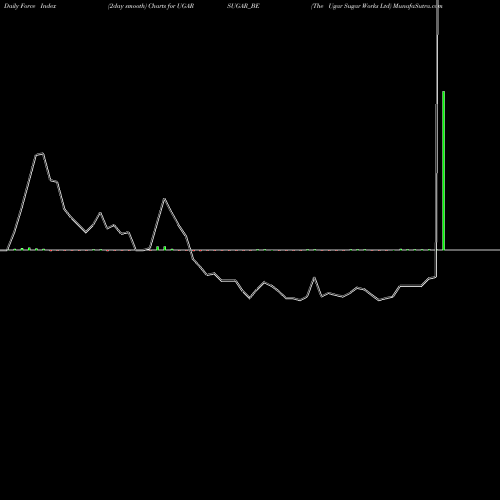Click the first peak of the white line

(x=40, y=154)
